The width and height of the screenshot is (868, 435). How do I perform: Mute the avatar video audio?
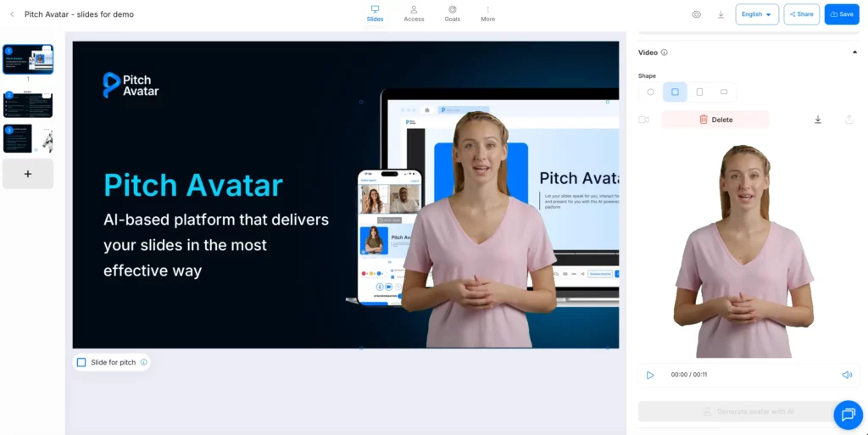[846, 375]
